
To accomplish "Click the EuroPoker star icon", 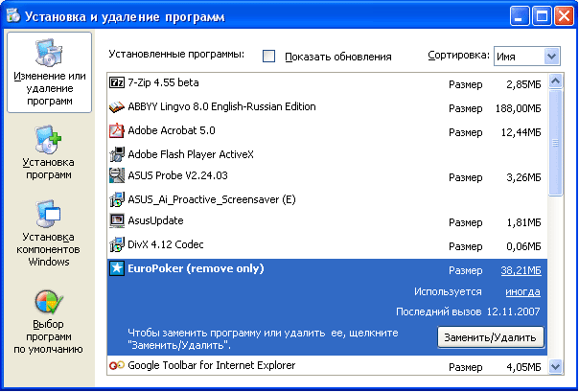I will coord(117,268).
